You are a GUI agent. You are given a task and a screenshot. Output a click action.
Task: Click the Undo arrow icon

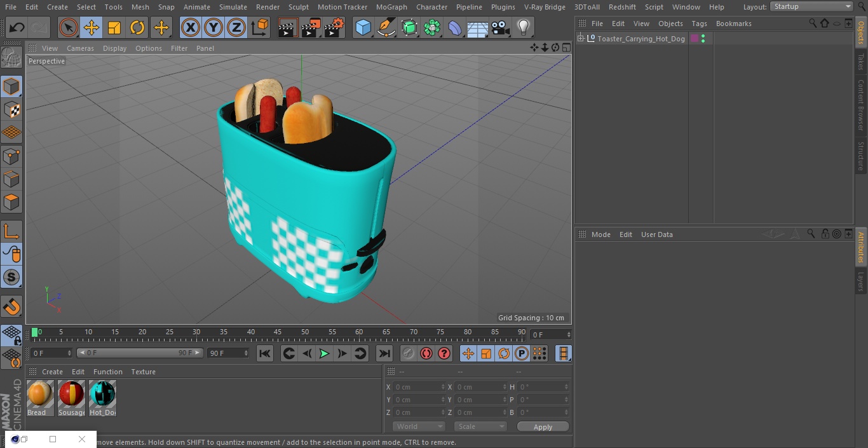coord(17,27)
